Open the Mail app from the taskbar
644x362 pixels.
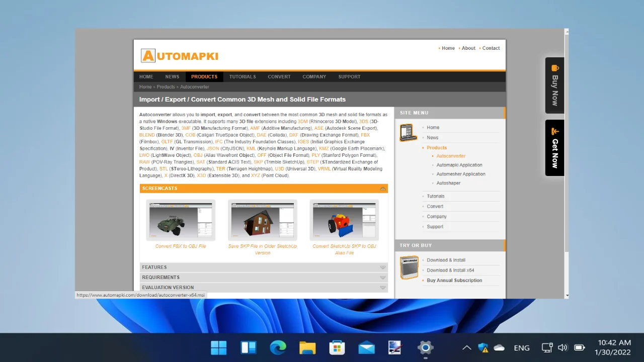point(366,347)
